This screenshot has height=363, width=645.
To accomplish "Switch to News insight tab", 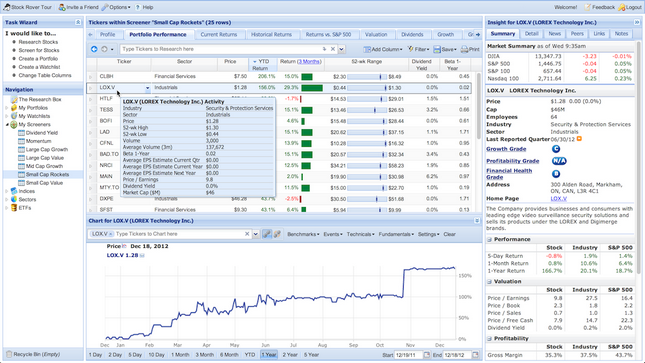I will coord(555,34).
